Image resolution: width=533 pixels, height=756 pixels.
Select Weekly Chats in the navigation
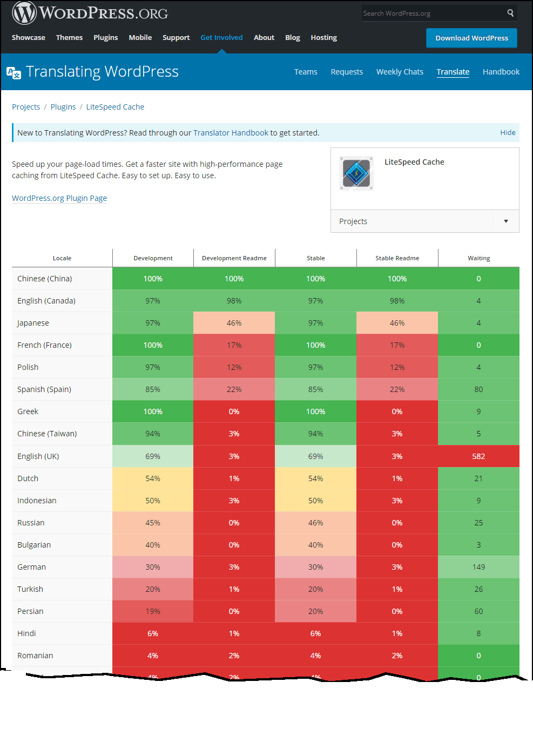(x=400, y=71)
